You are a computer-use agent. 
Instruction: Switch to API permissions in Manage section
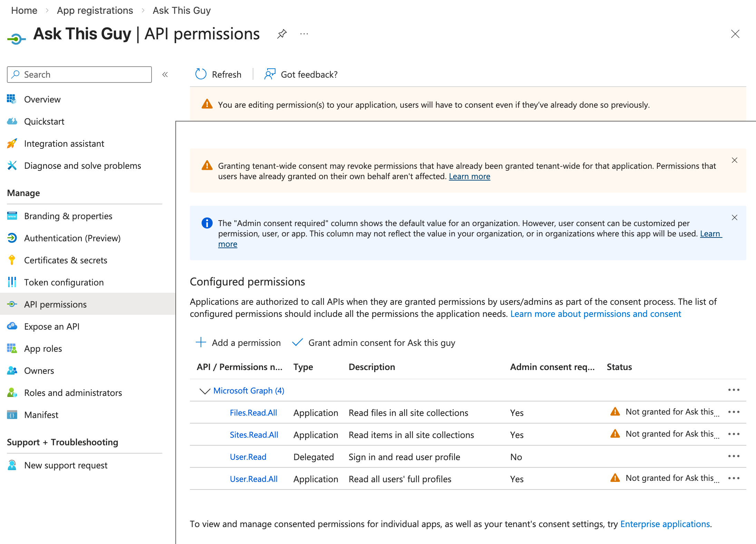pyautogui.click(x=55, y=304)
